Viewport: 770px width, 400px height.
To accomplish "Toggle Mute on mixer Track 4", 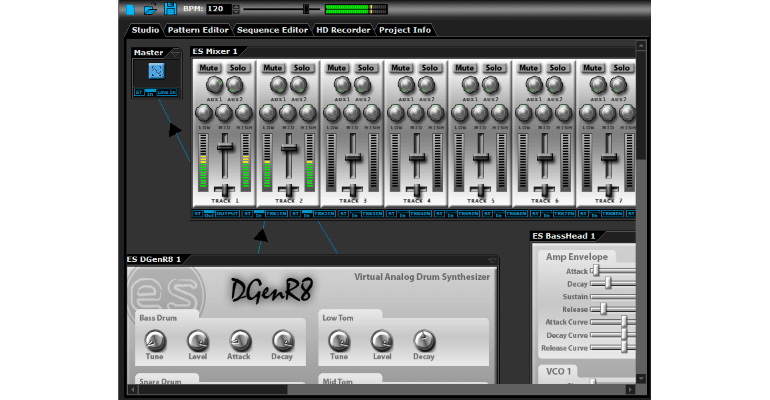I will pos(401,68).
